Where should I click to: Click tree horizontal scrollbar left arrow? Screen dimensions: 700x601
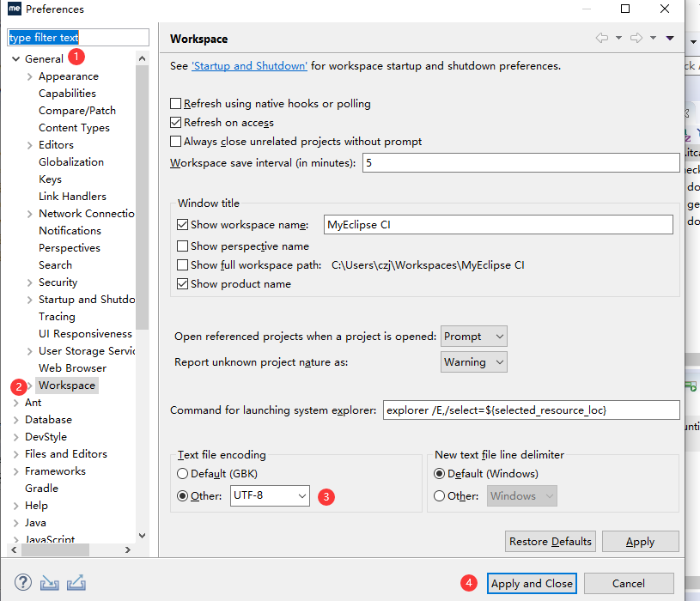pyautogui.click(x=14, y=549)
